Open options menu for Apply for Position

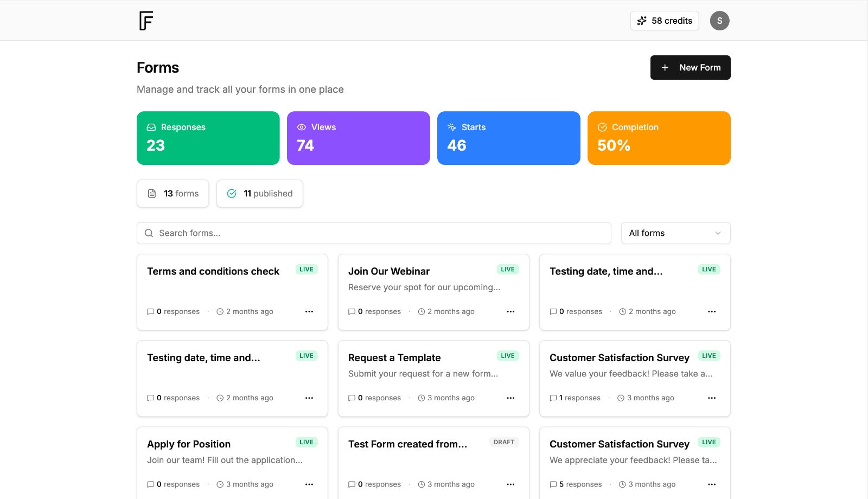coord(309,484)
